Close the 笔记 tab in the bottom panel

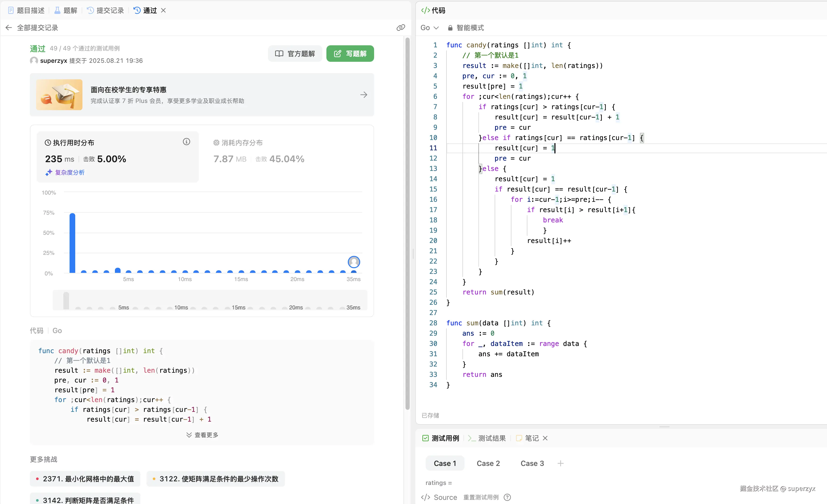coord(545,438)
